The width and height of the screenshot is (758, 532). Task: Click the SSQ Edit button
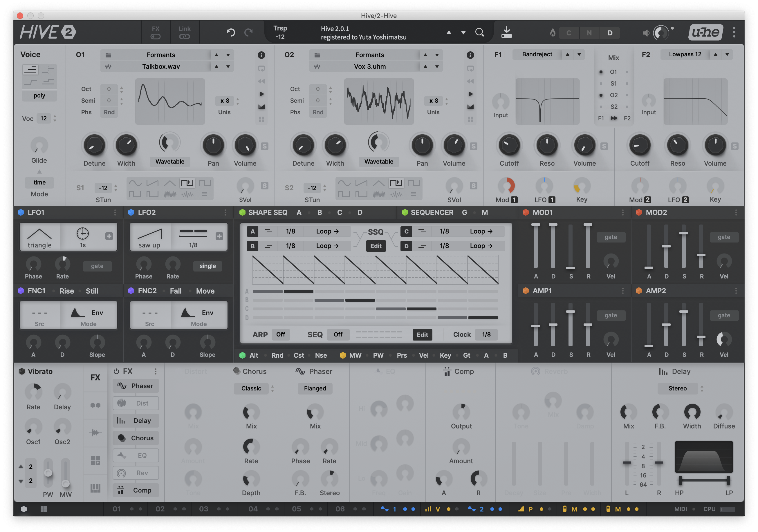[x=376, y=246]
